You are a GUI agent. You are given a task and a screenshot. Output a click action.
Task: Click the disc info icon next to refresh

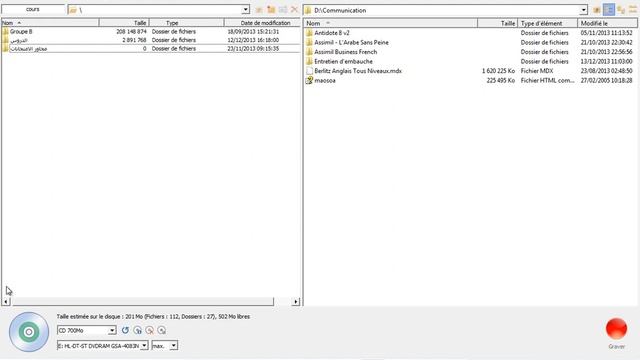pyautogui.click(x=138, y=330)
